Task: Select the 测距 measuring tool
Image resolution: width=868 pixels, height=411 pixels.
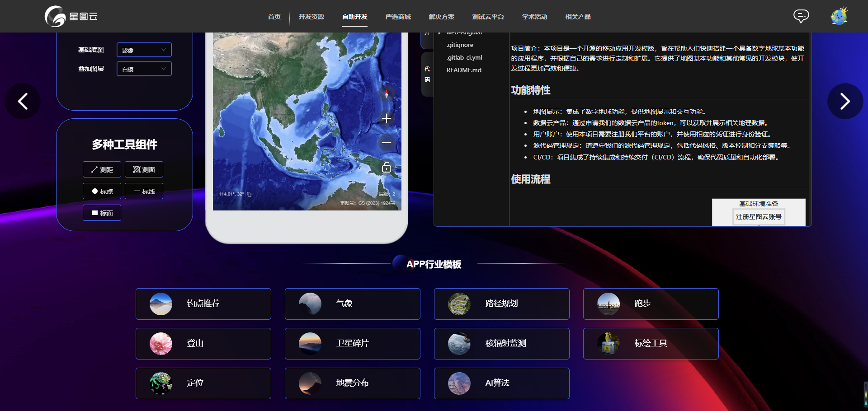Action: point(102,169)
